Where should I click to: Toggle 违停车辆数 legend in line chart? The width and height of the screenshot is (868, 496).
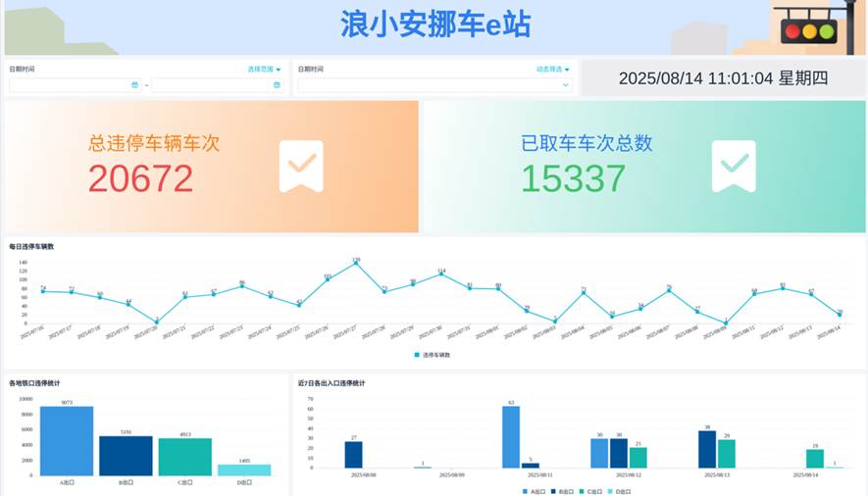[433, 355]
